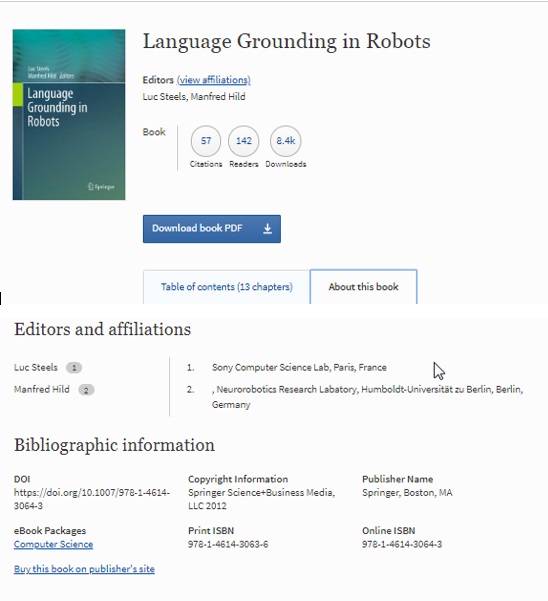Click Manfred Hild in editors list
This screenshot has width=548, height=601.
pyautogui.click(x=218, y=97)
